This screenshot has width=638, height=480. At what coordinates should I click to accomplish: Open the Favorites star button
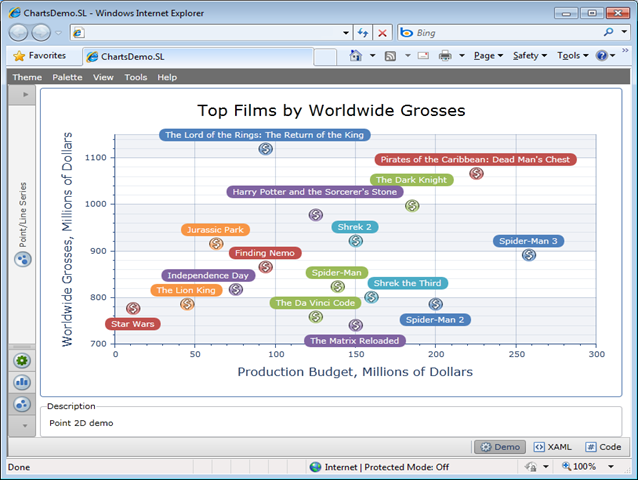pos(40,56)
